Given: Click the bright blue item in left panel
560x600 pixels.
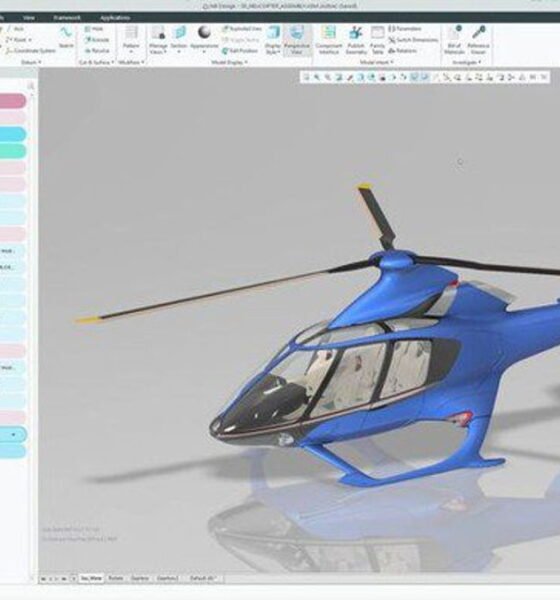Looking at the screenshot, I should [x=11, y=134].
